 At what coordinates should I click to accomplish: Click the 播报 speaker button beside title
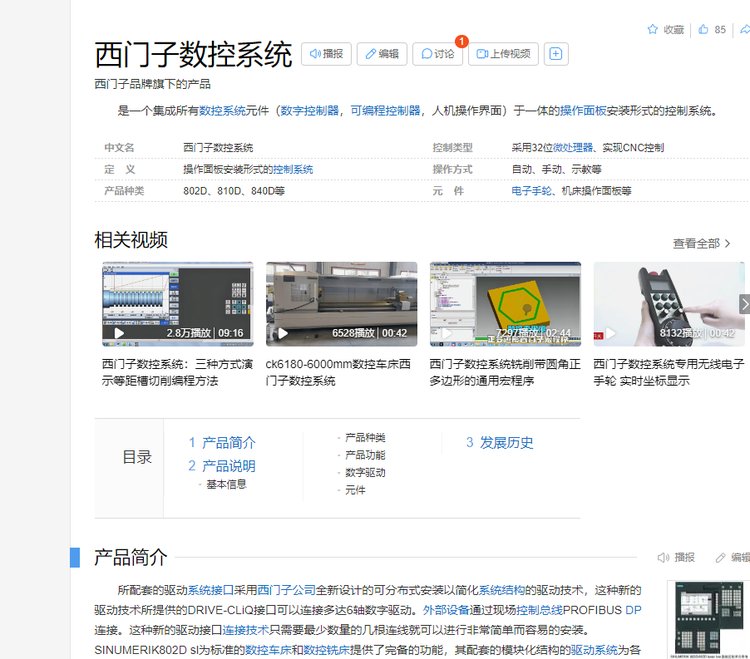tap(326, 54)
